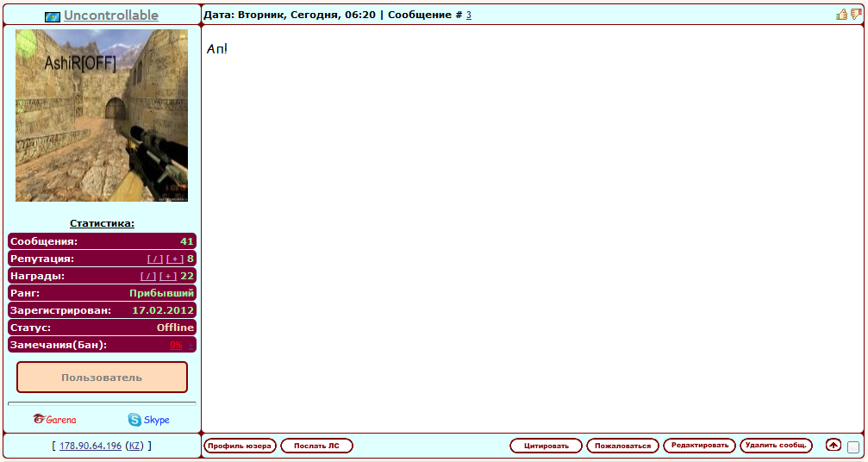Click the red 0% warnings link
868x462 pixels.
tap(176, 345)
